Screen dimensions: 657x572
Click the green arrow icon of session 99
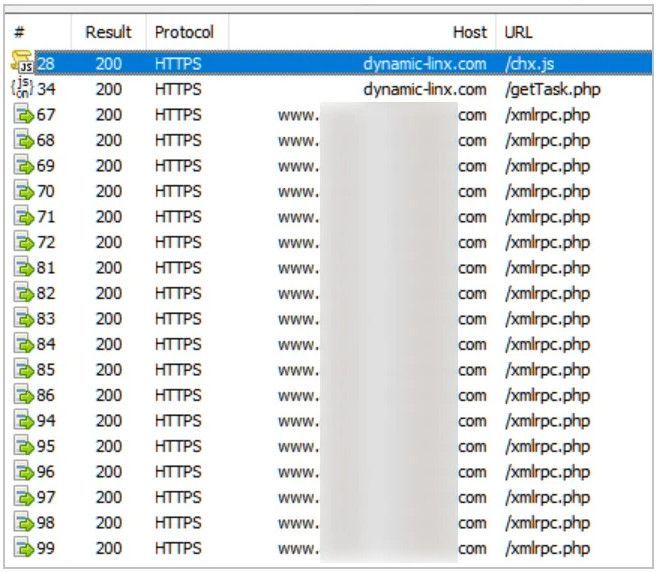[x=23, y=548]
